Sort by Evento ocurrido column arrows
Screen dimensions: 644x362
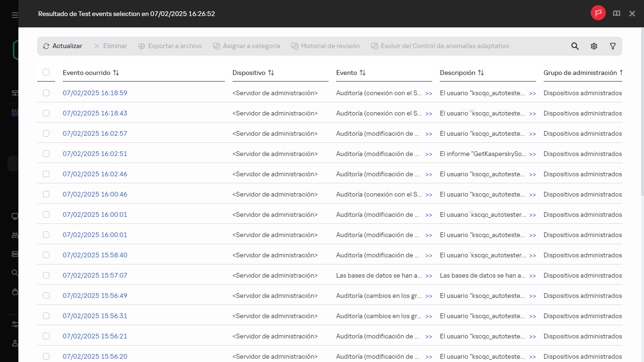click(x=116, y=73)
